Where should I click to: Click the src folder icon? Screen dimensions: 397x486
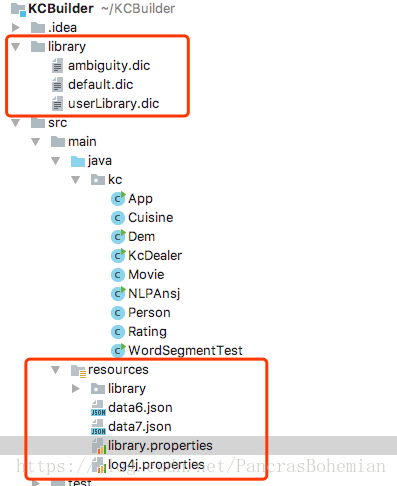point(38,123)
